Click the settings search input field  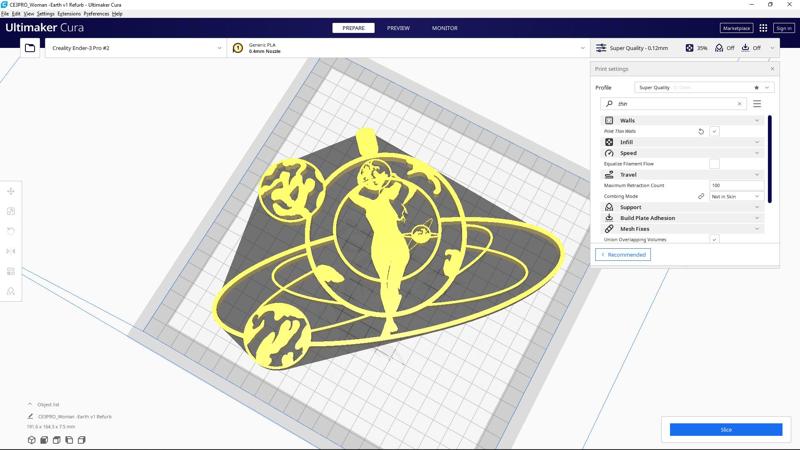point(673,104)
